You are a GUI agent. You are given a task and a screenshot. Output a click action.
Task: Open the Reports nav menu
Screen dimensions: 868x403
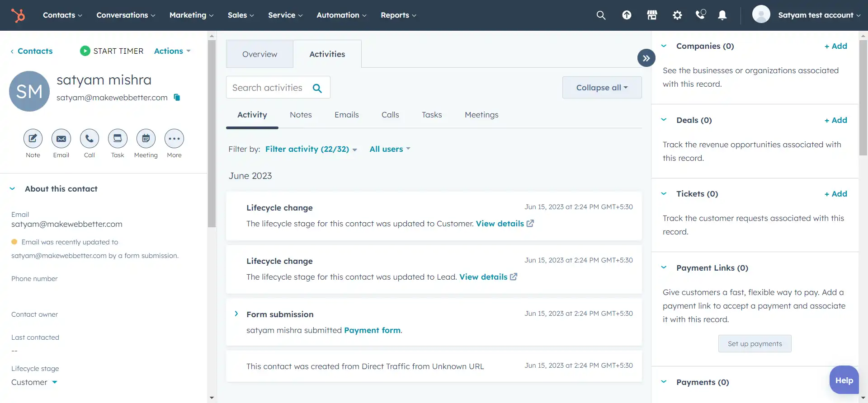[x=398, y=15]
